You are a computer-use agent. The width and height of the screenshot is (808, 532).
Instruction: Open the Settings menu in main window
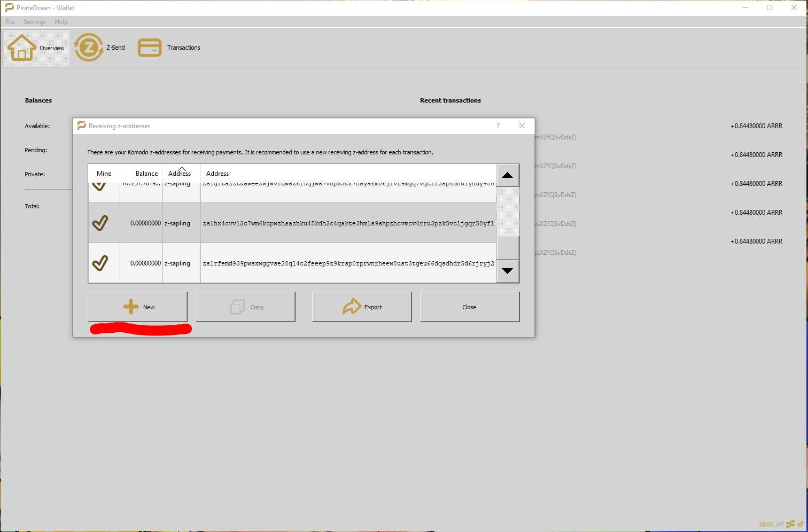tap(35, 22)
